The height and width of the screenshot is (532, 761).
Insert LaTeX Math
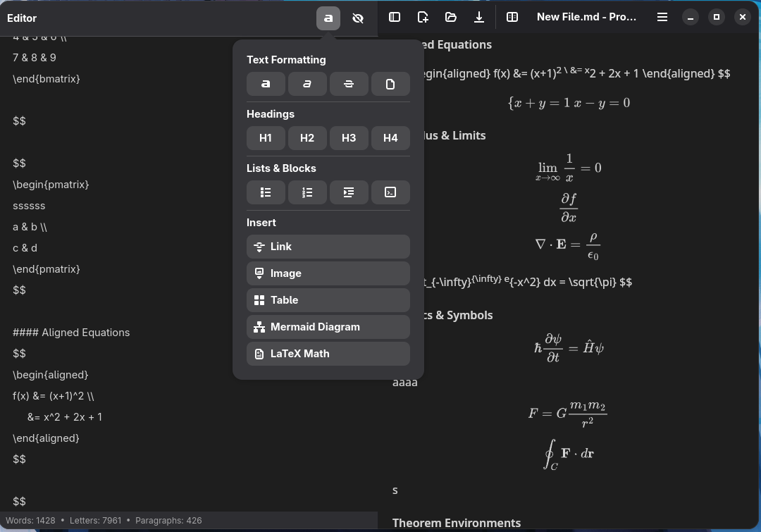point(328,353)
